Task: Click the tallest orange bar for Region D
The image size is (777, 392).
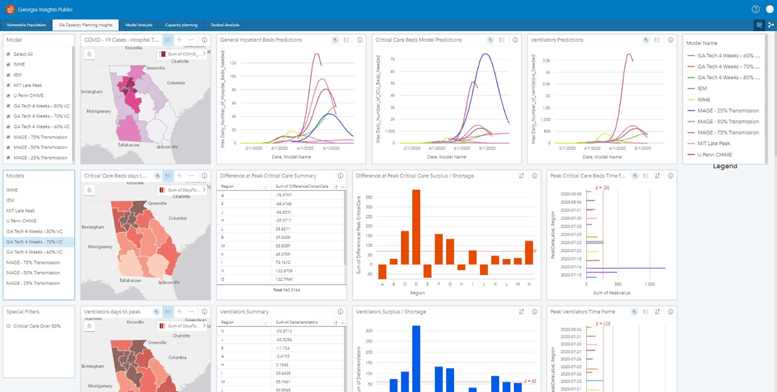Action: click(x=416, y=227)
